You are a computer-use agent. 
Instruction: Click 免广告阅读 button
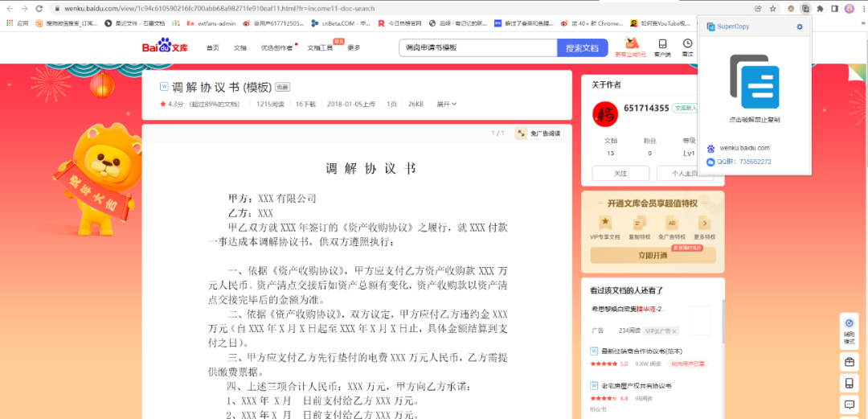[x=539, y=133]
